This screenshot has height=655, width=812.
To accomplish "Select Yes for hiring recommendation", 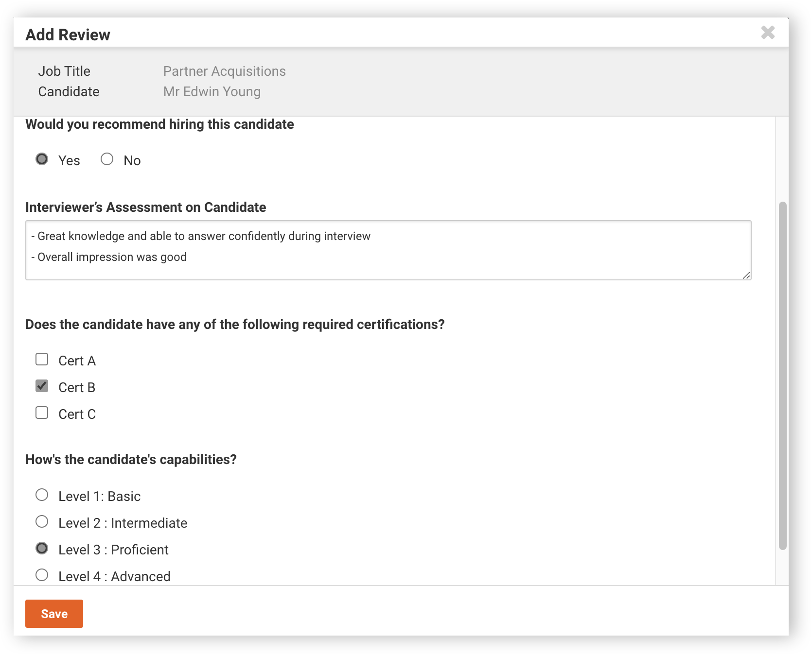I will (x=42, y=159).
